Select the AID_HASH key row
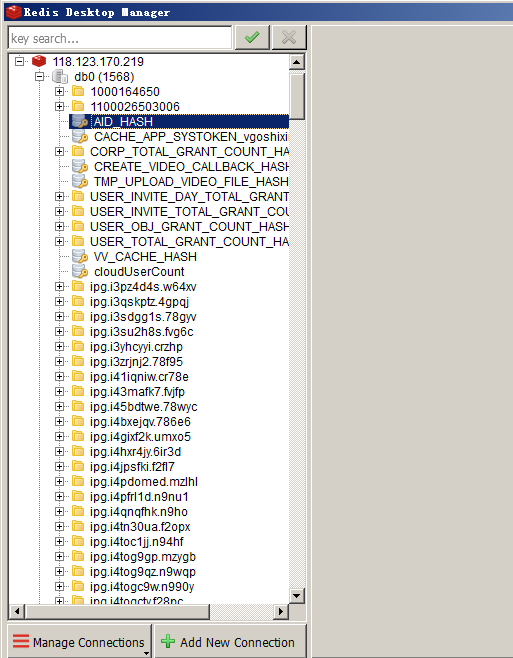This screenshot has height=658, width=513. click(180, 122)
